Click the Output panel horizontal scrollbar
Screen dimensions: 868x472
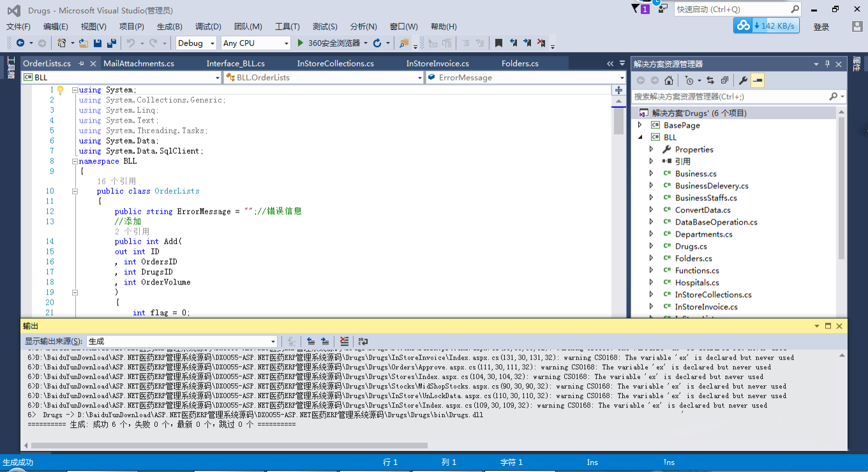229,445
